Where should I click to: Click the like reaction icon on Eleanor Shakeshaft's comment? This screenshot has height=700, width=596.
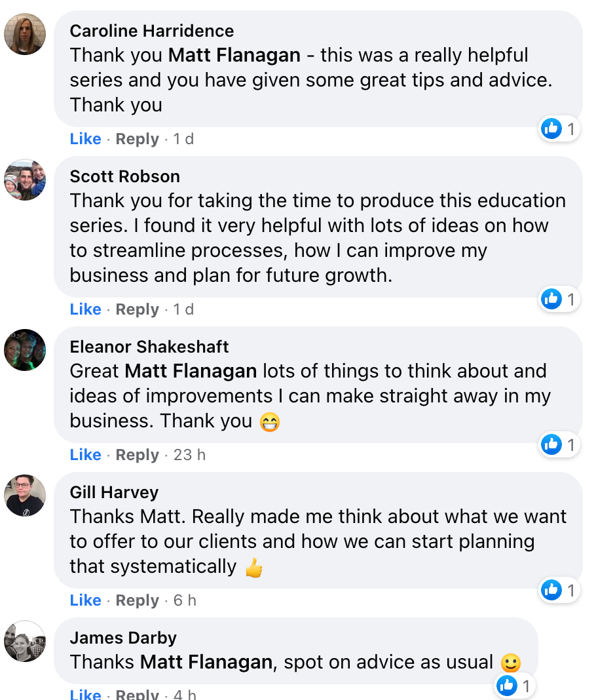click(551, 445)
